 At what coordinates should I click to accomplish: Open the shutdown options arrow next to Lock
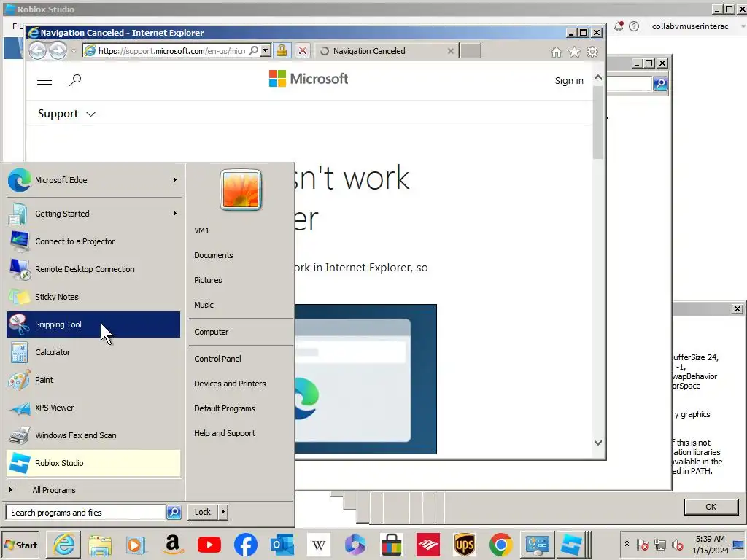223,512
